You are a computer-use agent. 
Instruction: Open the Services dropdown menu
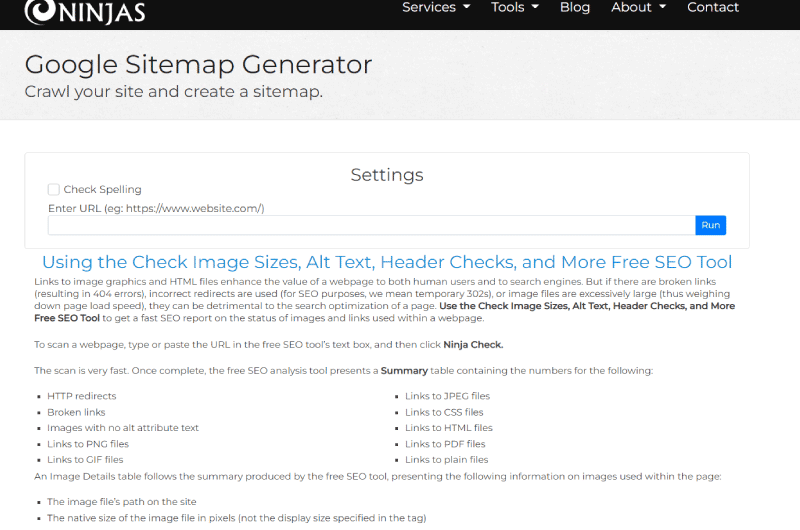pos(436,7)
